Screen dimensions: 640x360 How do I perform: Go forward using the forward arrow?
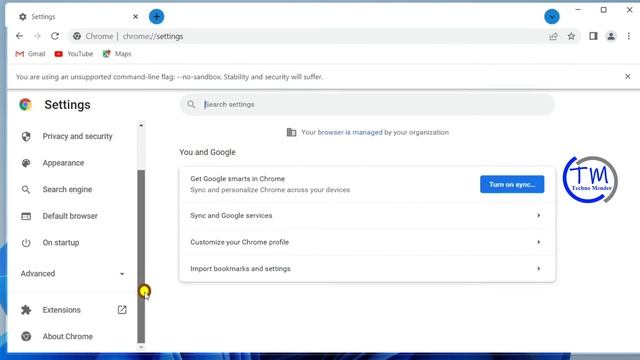pos(37,36)
